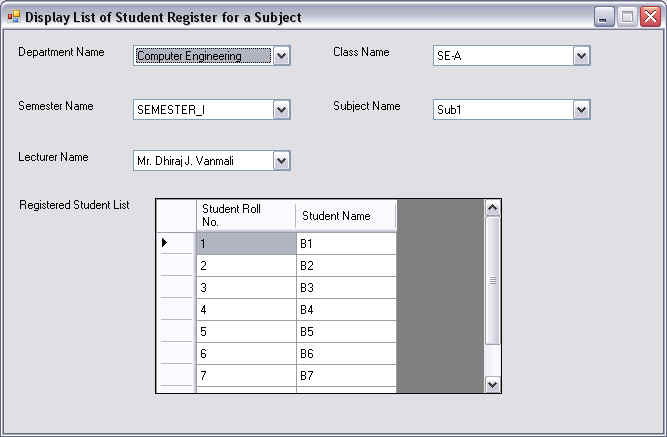This screenshot has height=437, width=667.
Task: Click the application icon in title bar
Action: (13, 17)
